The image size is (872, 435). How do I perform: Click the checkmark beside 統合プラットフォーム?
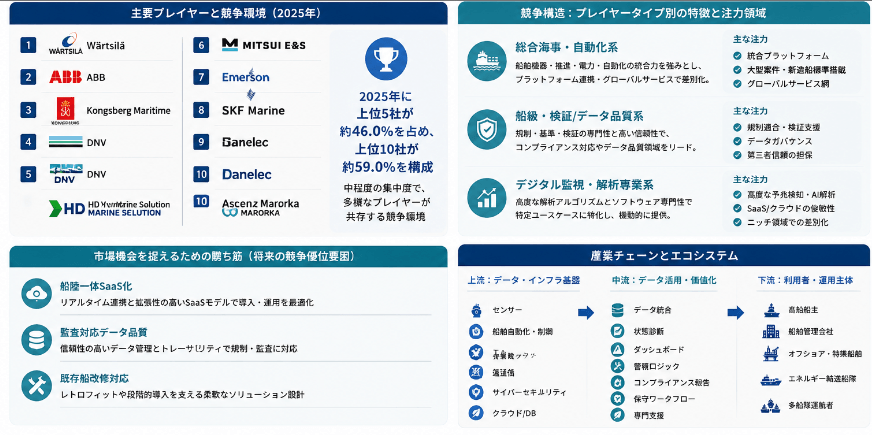[737, 56]
